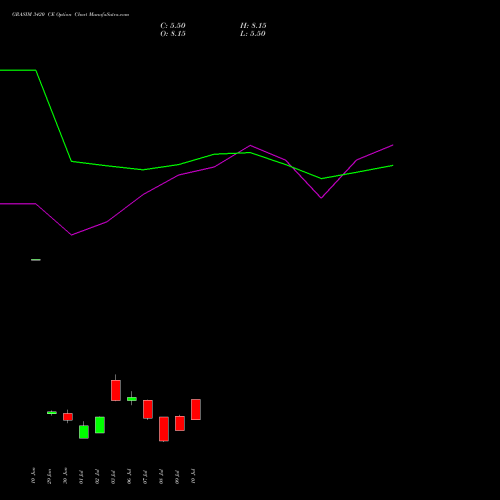Image resolution: width=500 pixels, height=500 pixels.
Task: Click the small green dash above the 19 Jun label
Action: coord(36,260)
